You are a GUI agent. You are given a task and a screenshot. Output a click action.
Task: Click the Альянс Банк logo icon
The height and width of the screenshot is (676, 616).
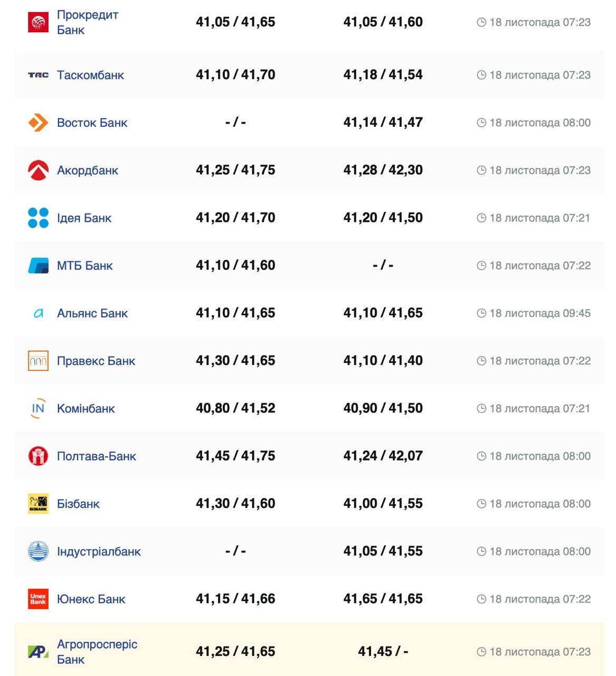tap(38, 313)
